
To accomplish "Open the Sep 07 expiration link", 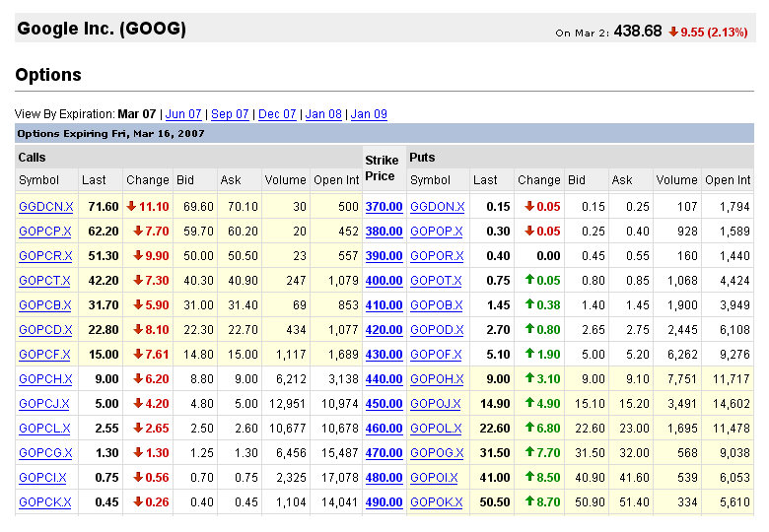I will pyautogui.click(x=230, y=114).
